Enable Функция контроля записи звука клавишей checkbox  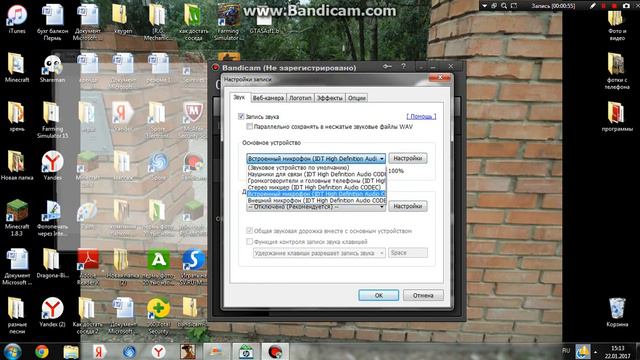(249, 242)
